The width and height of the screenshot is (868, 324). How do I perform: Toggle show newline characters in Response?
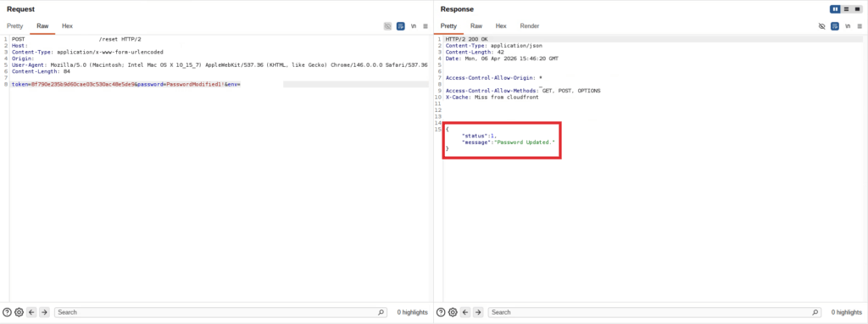click(848, 26)
